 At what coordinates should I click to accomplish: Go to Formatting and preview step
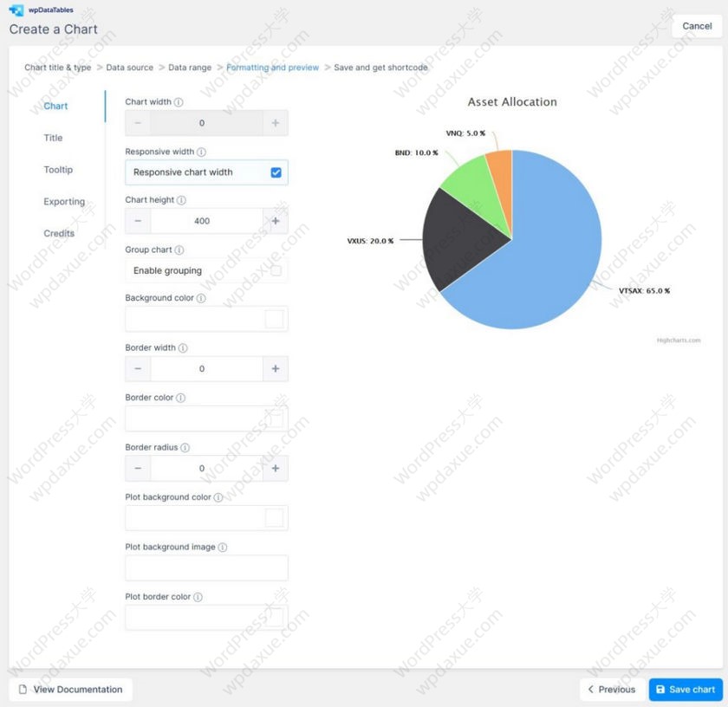pos(272,68)
